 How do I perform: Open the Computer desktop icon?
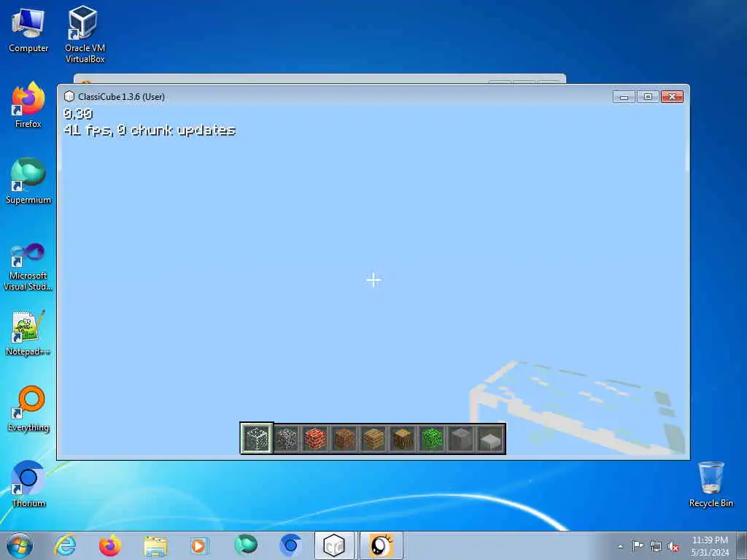28,31
